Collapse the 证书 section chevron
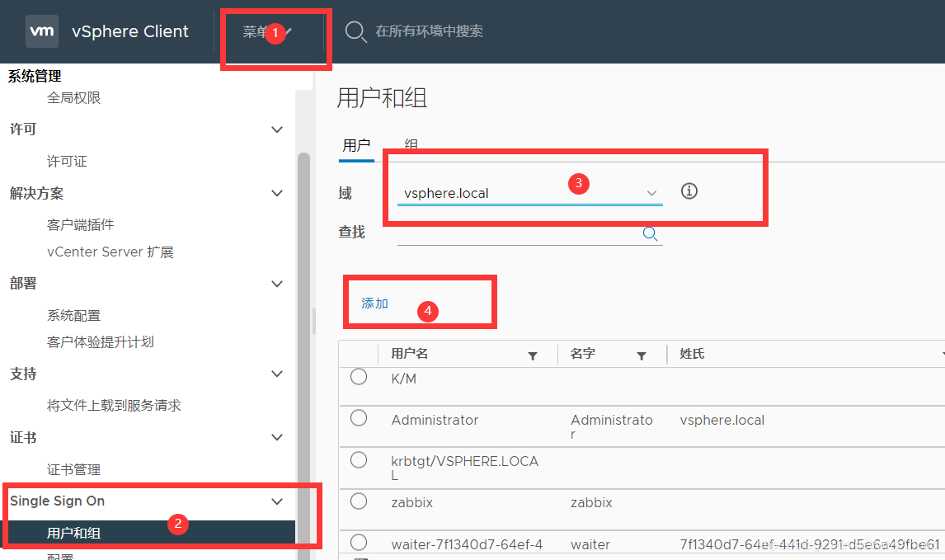This screenshot has width=945, height=560. pos(276,437)
